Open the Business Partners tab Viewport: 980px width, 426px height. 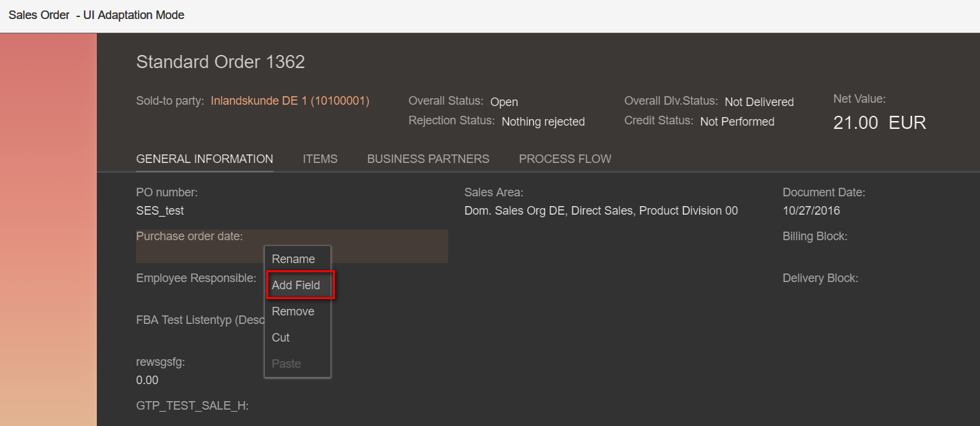[x=428, y=159]
